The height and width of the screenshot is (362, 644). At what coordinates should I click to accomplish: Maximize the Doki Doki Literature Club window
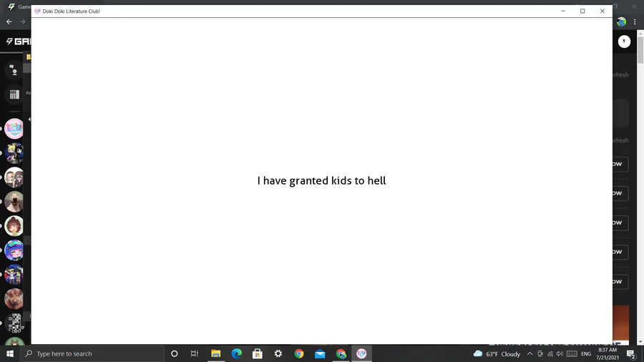582,11
